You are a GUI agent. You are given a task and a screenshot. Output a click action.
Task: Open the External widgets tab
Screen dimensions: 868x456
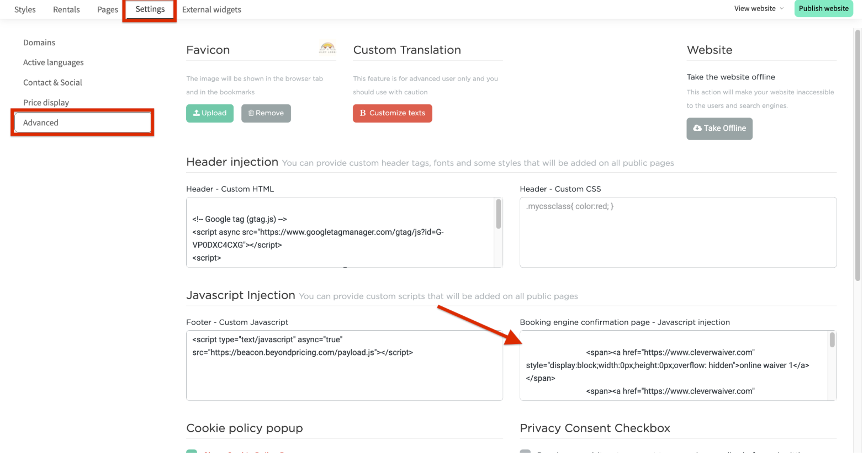(x=211, y=10)
